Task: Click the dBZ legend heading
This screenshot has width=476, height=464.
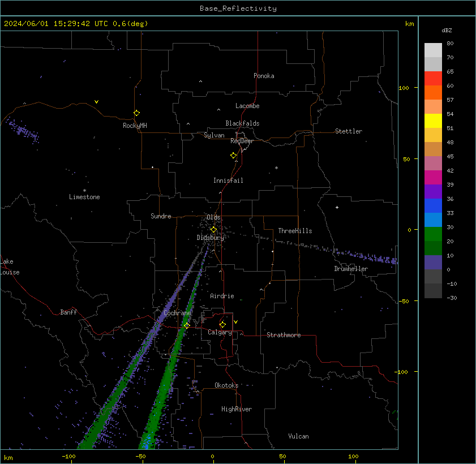Action: click(447, 31)
